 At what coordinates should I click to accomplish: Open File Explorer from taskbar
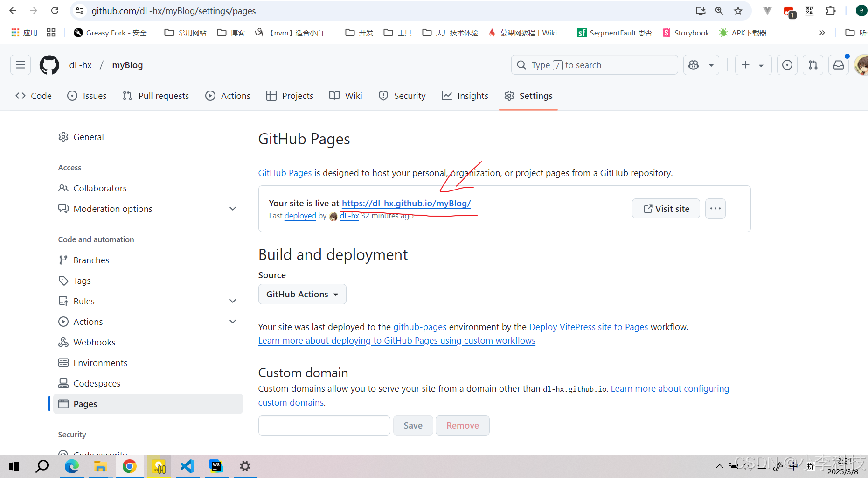[101, 466]
